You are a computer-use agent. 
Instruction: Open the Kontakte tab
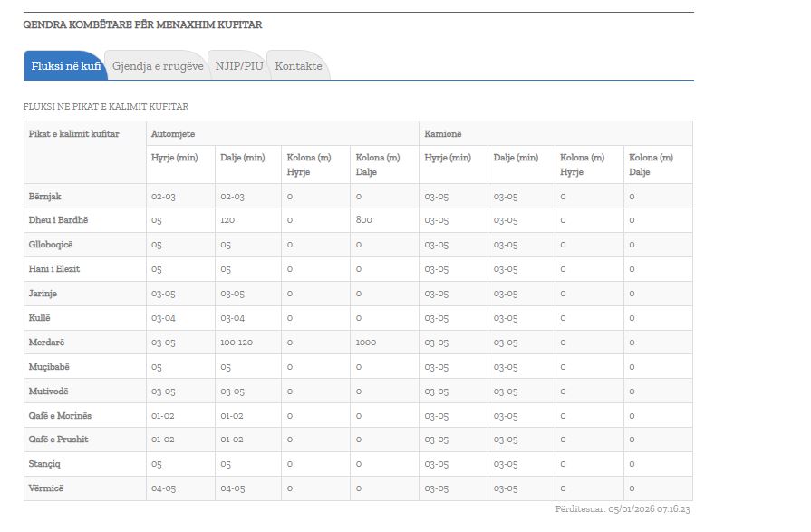point(298,66)
